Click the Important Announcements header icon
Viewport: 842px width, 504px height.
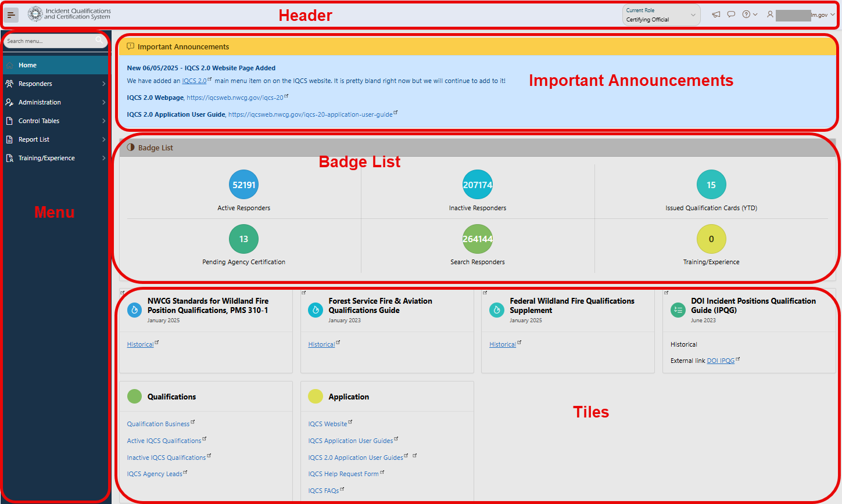pyautogui.click(x=131, y=46)
